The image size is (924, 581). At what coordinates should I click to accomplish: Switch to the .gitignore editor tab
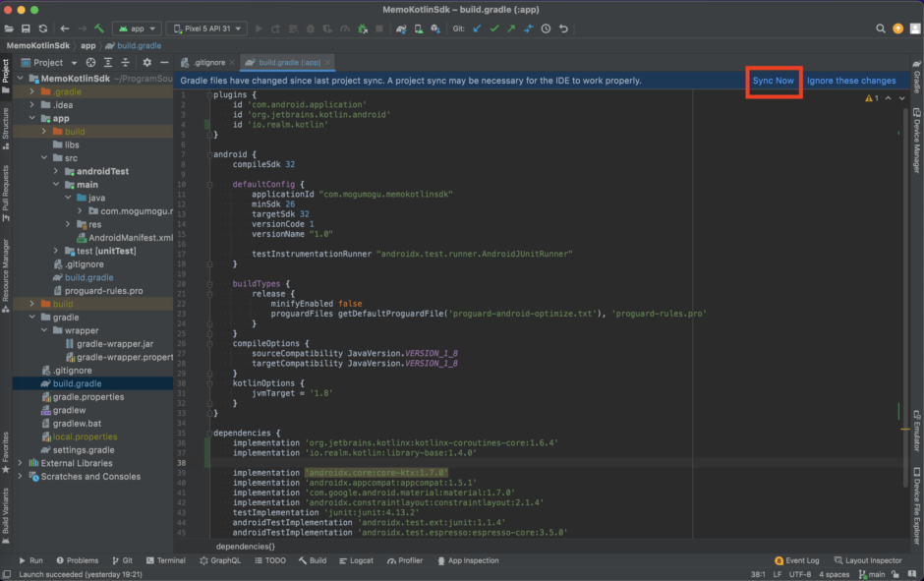pyautogui.click(x=208, y=62)
